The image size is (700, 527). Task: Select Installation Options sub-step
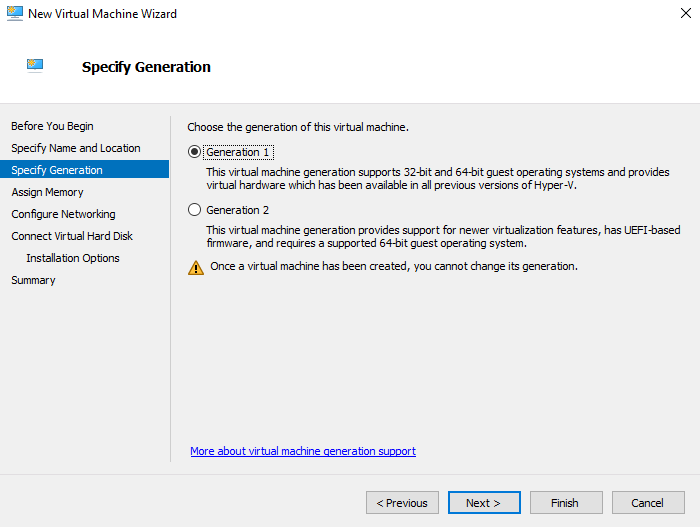click(73, 258)
